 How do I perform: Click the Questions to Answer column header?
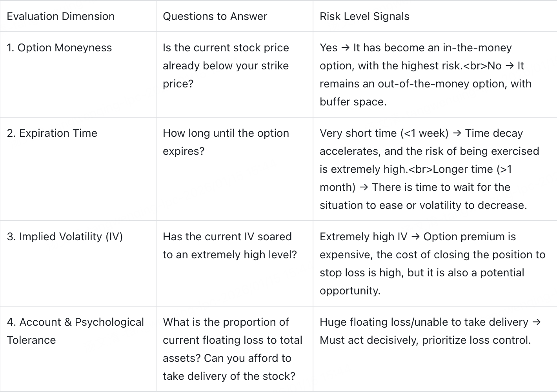215,16
